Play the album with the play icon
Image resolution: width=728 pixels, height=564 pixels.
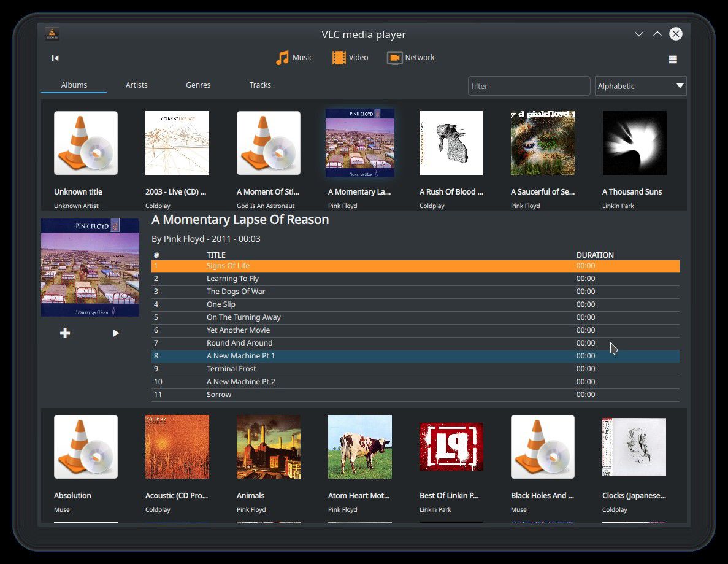pos(115,333)
